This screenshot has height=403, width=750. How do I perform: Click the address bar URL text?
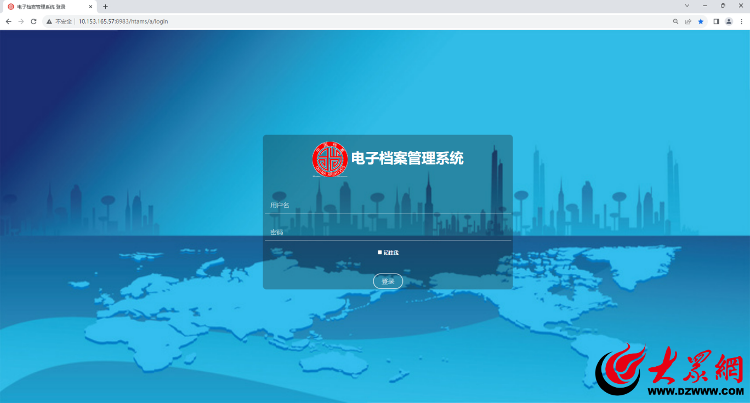point(123,22)
